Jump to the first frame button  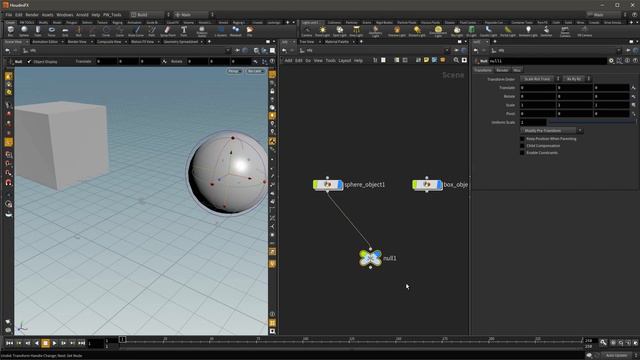tap(9, 343)
